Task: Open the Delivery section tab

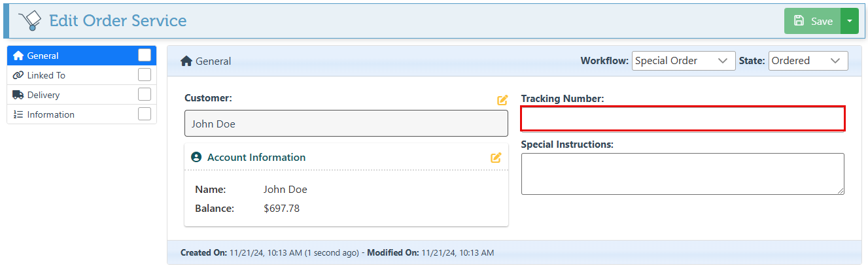Action: pos(44,95)
